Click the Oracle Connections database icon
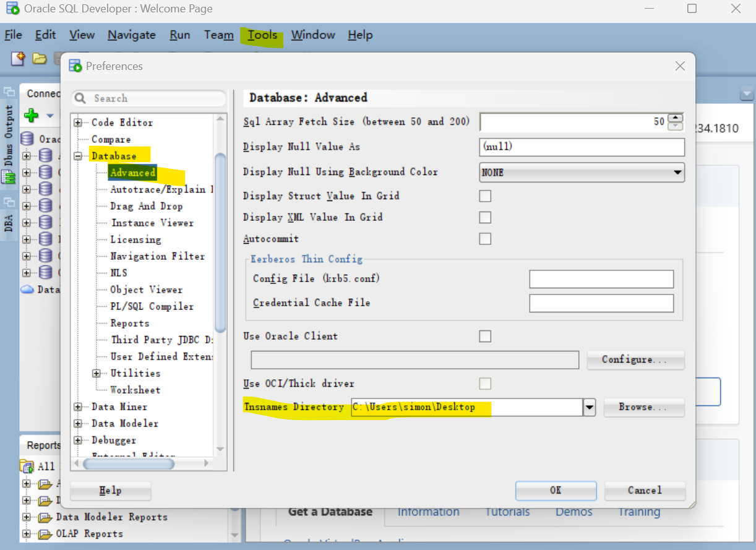This screenshot has height=550, width=756. 28,139
